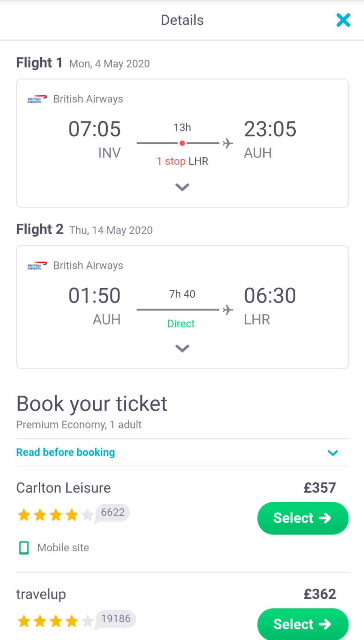Expand Flight 2 details chevron
The image size is (364, 640).
point(182,348)
